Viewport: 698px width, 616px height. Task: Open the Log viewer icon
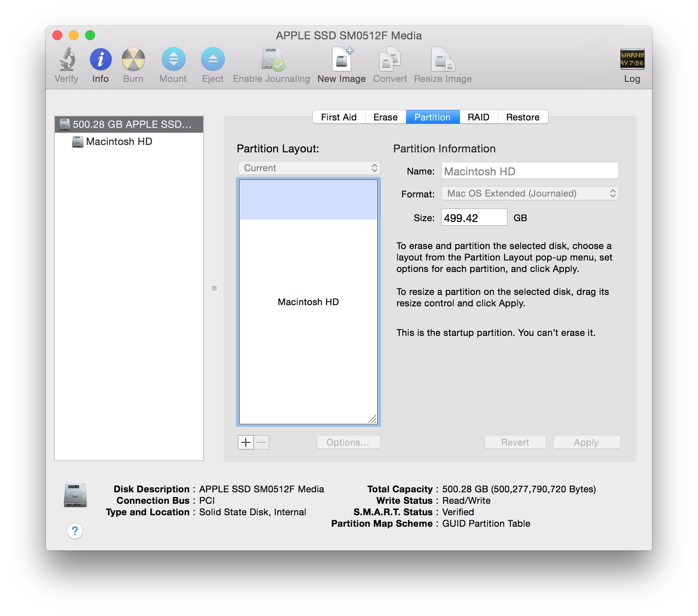632,59
